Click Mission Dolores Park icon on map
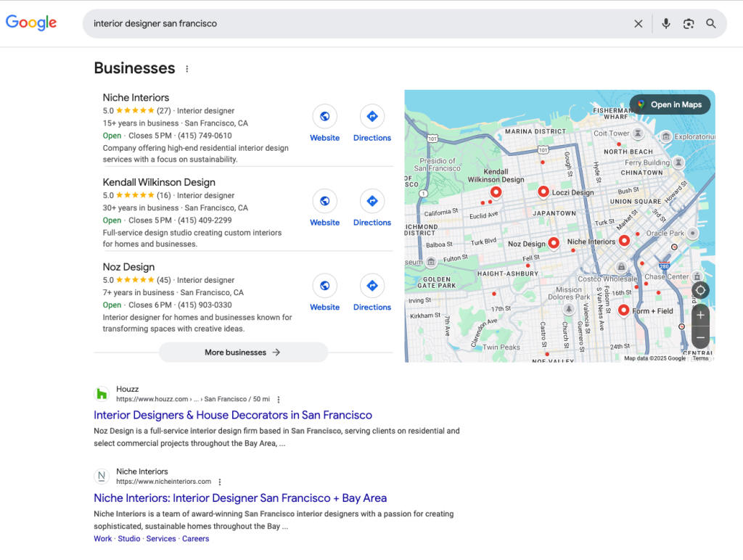 569,309
